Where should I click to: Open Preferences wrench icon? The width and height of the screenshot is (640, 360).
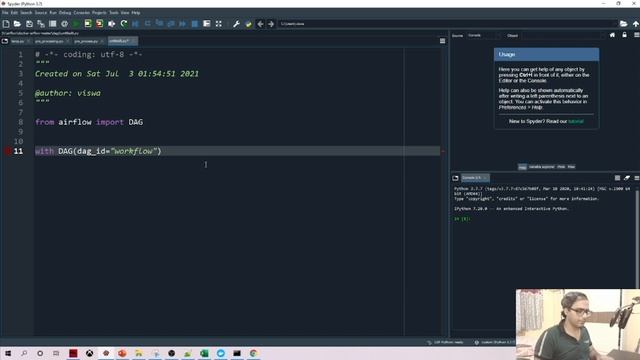click(236, 24)
